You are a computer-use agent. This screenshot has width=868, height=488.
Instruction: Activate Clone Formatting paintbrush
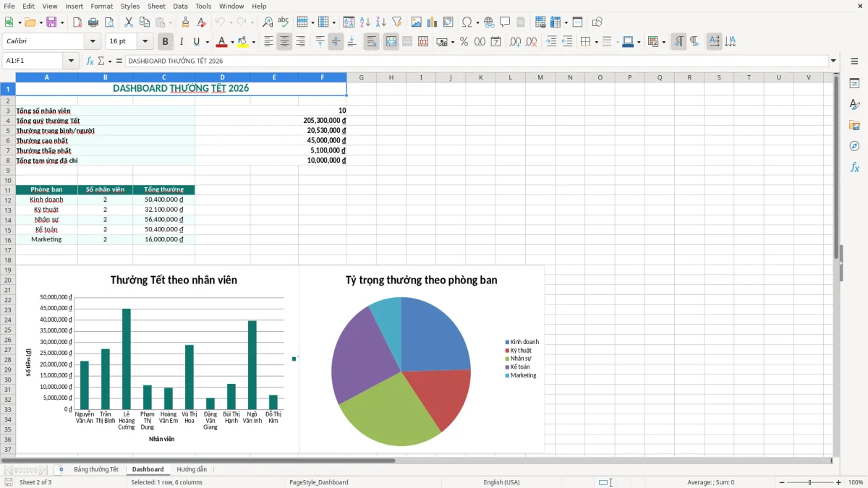(185, 22)
